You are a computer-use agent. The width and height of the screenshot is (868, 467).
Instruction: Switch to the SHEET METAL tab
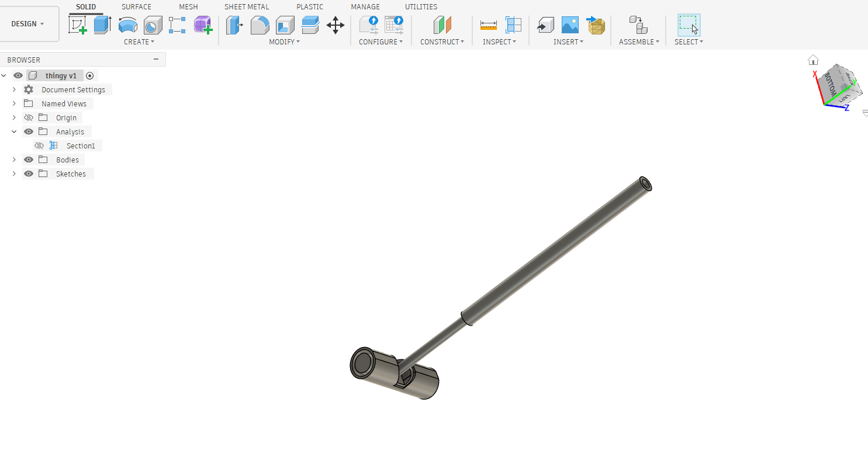[247, 7]
